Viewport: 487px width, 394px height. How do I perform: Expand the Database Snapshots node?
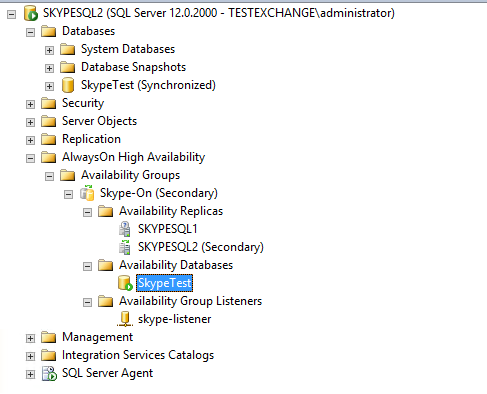click(49, 68)
